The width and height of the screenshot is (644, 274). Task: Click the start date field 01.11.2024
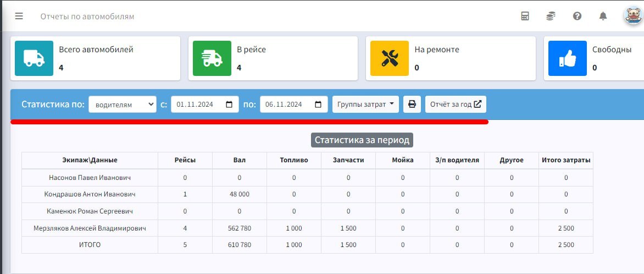tap(205, 105)
